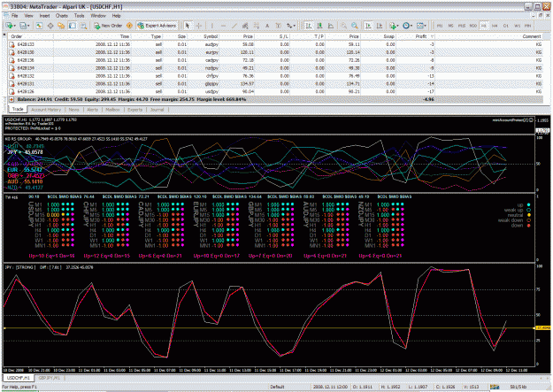Open the View menu
Image resolution: width=553 pixels, height=392 pixels.
coord(28,16)
